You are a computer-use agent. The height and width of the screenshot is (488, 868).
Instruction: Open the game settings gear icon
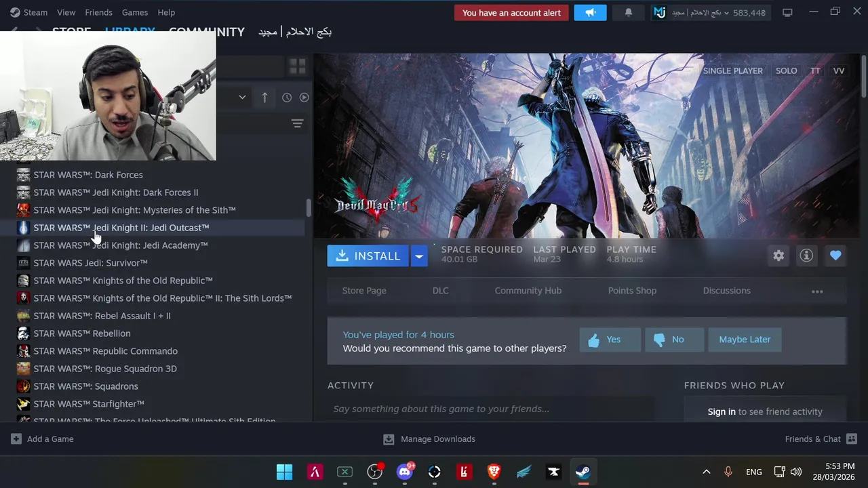click(x=778, y=256)
